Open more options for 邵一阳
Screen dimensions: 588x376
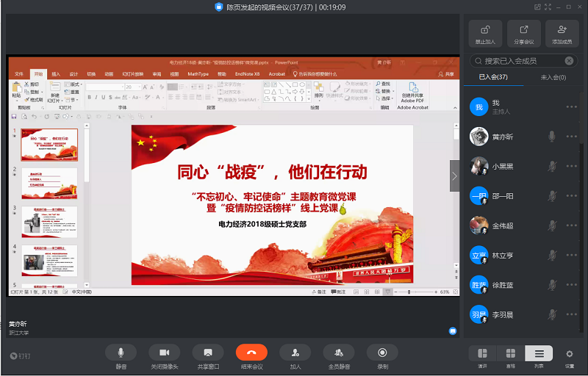pyautogui.click(x=572, y=195)
